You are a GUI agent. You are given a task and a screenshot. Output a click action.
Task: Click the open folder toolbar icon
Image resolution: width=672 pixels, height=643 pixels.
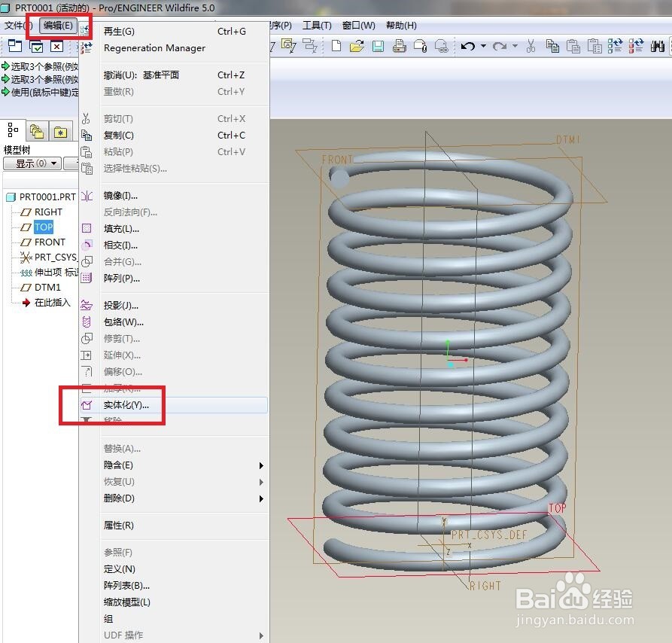(357, 45)
